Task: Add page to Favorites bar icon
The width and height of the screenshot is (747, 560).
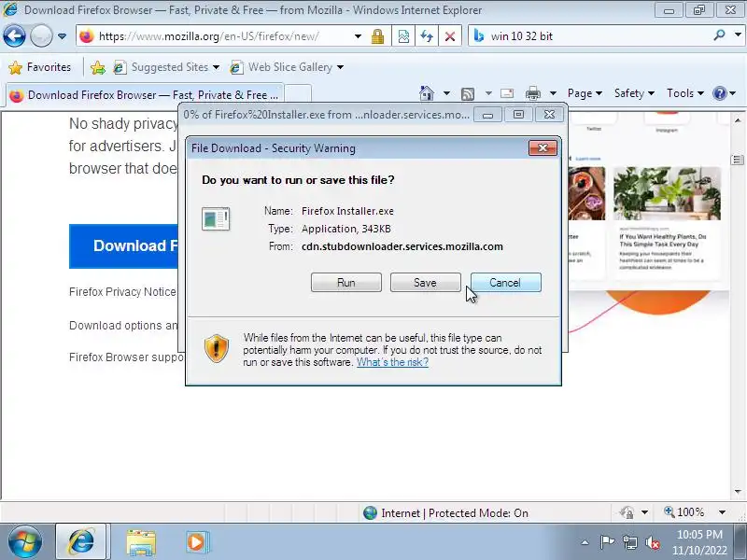Action: click(98, 67)
